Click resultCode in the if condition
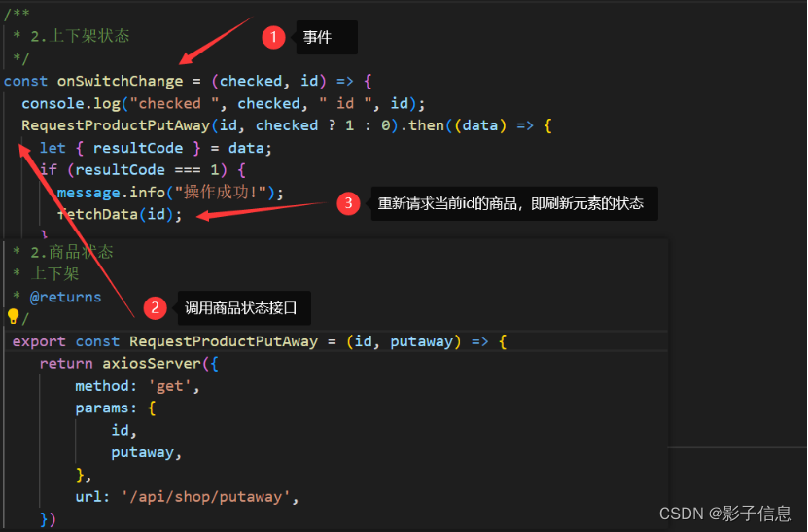Viewport: 808px width, 532px height. click(x=120, y=170)
